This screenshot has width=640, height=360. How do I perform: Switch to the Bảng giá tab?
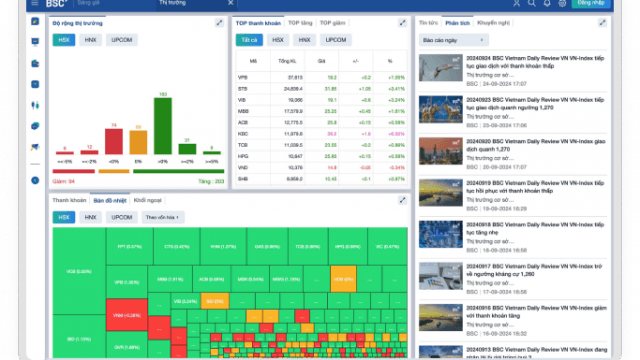[x=89, y=3]
